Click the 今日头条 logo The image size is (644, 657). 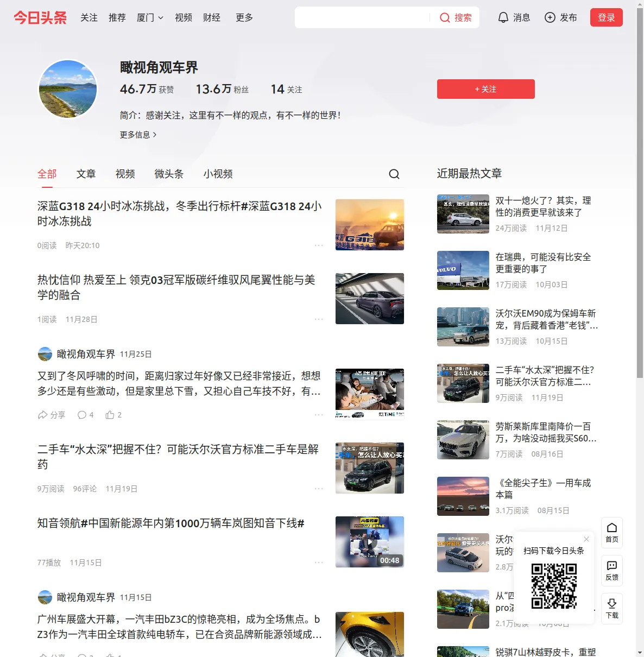pos(40,17)
